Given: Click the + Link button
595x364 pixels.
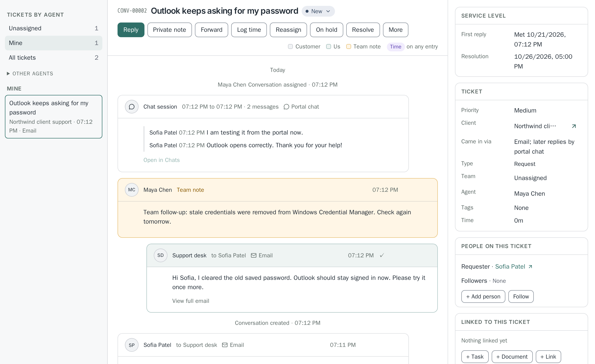Looking at the screenshot, I should pos(548,357).
